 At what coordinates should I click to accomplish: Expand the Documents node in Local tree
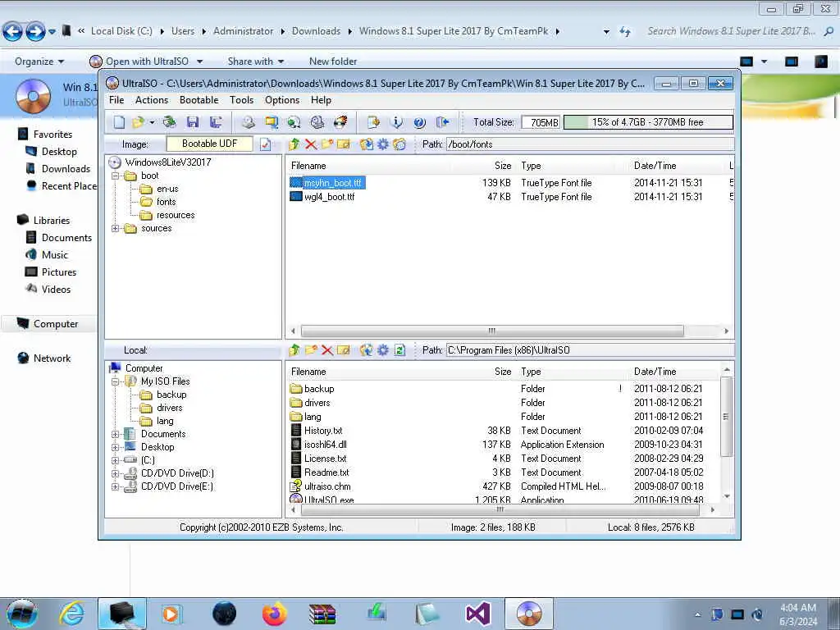(x=115, y=434)
